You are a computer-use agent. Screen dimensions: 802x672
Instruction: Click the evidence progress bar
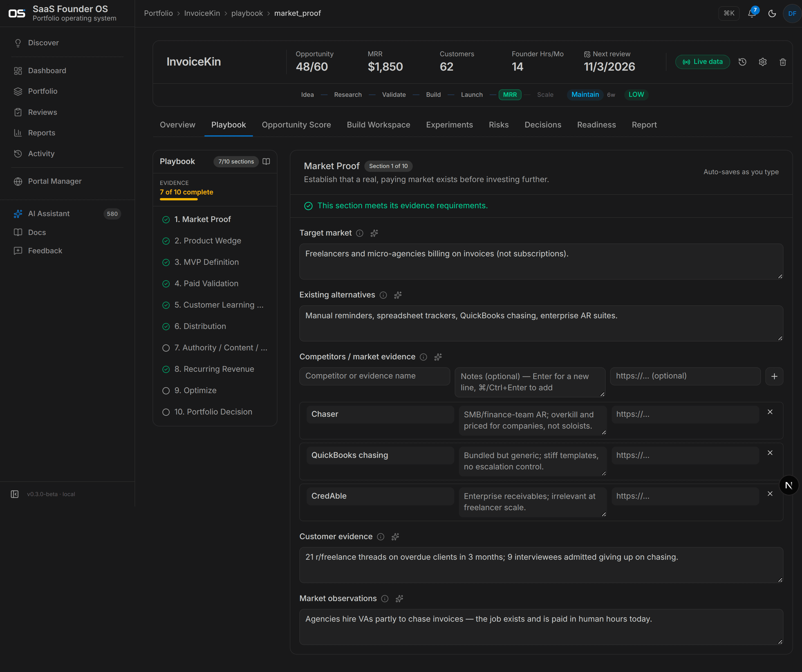(179, 199)
